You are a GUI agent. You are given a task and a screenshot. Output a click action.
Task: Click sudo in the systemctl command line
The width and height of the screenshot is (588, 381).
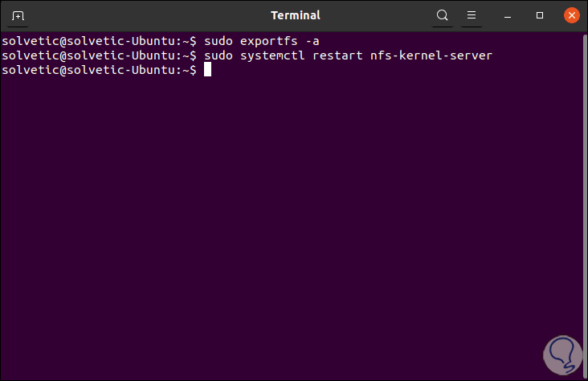(x=218, y=55)
